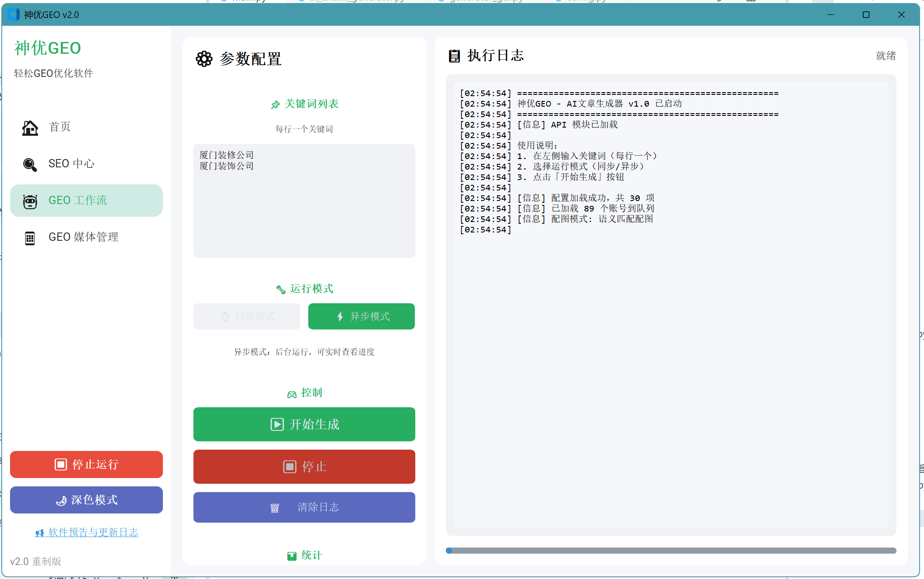Image resolution: width=924 pixels, height=579 pixels.
Task: Click the trash icon in 清除日志 button
Action: coord(275,508)
